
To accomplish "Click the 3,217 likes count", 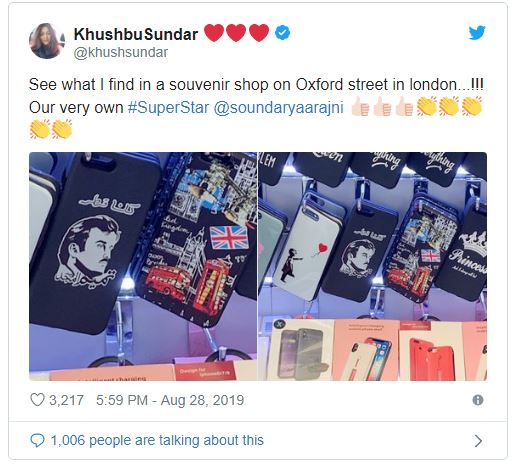I will [66, 400].
